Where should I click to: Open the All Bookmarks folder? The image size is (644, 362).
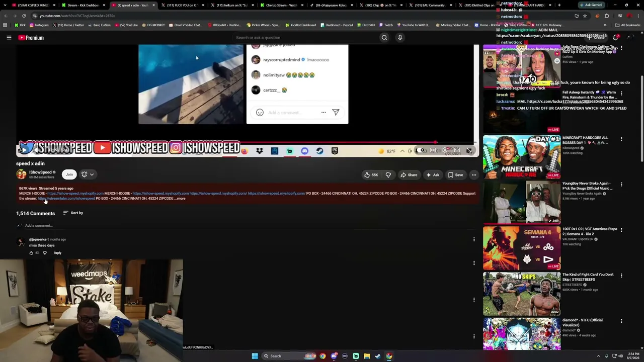click(x=627, y=25)
